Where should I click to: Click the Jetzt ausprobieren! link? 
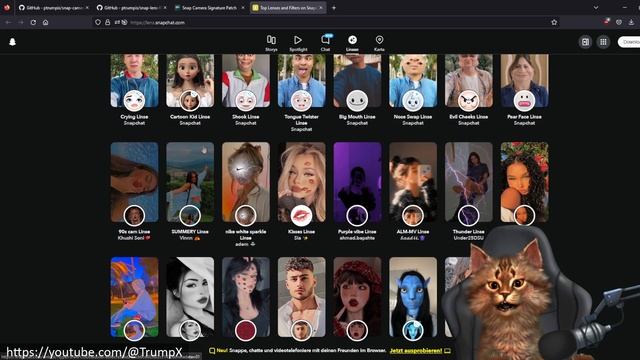click(416, 351)
